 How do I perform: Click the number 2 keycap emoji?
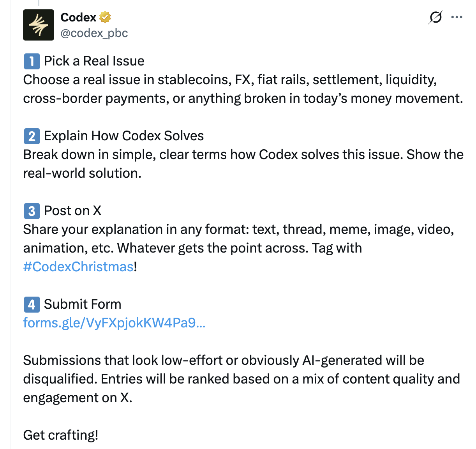[x=32, y=136]
